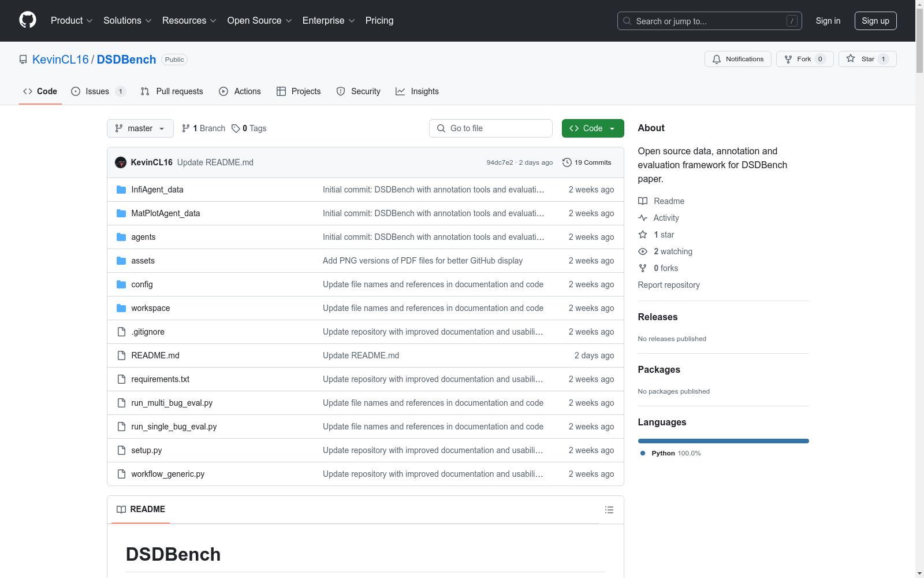Click the history clock icon near Commits

(567, 162)
